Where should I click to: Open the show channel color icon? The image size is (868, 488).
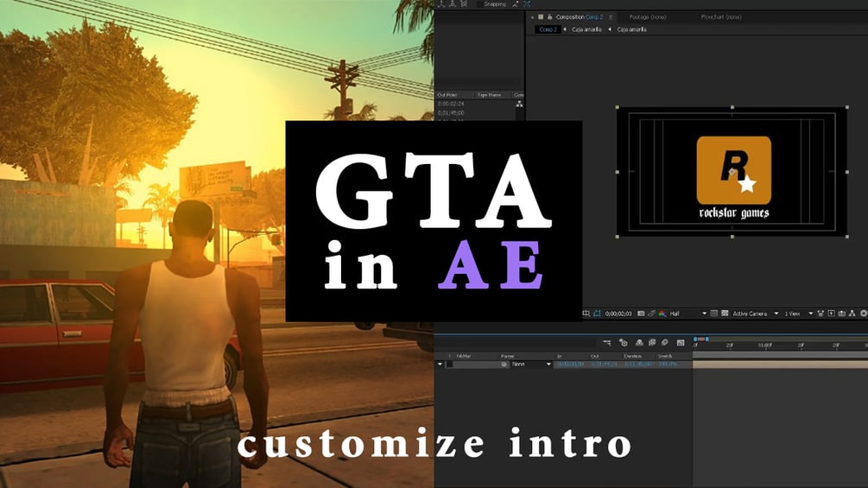tap(662, 314)
